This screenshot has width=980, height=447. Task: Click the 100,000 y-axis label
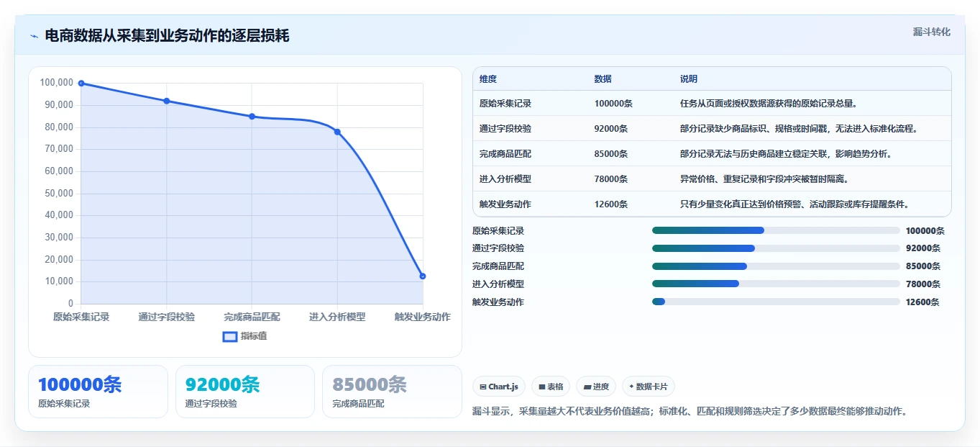57,83
